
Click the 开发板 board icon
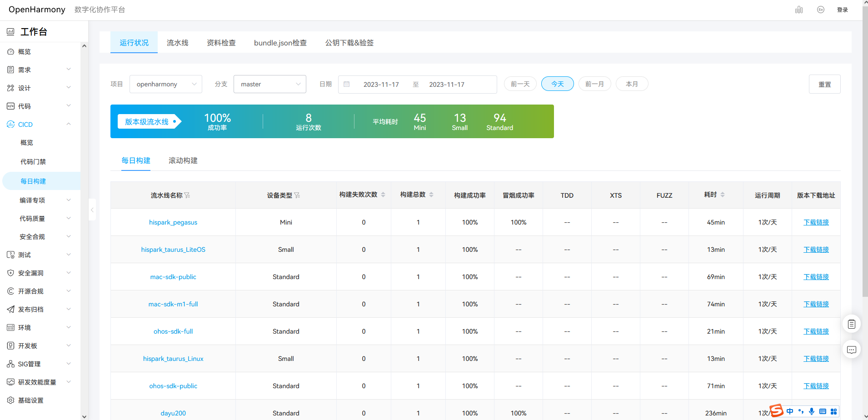coord(10,346)
